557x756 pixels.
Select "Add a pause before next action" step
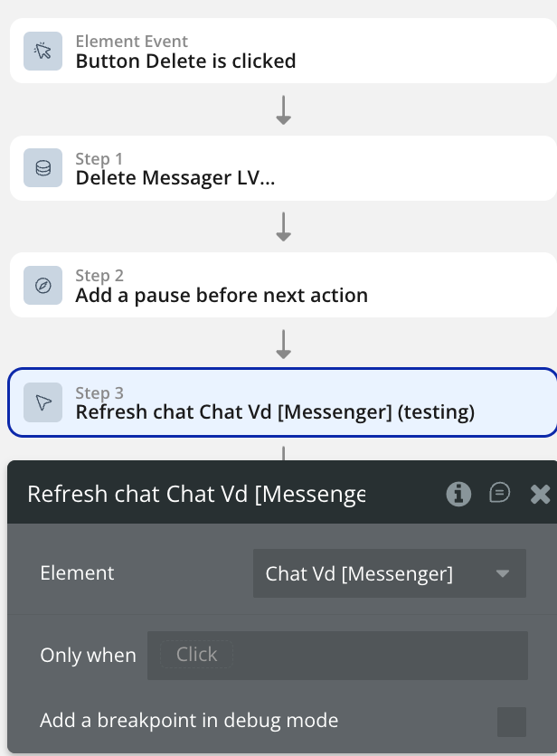tap(222, 295)
